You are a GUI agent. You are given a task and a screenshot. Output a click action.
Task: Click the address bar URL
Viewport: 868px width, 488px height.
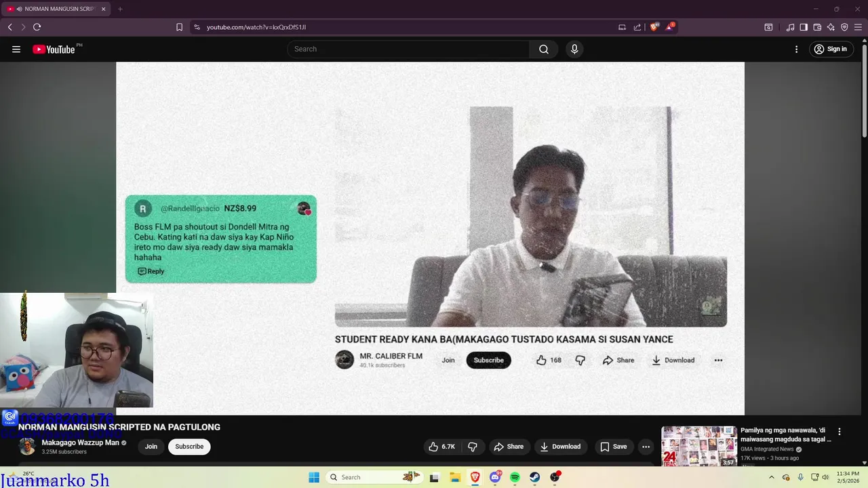256,27
